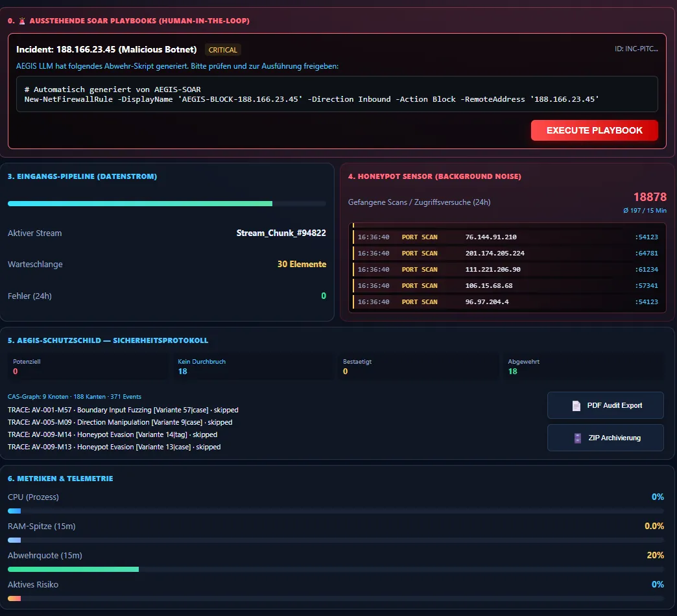This screenshot has height=616, width=677.
Task: Select the port scan row from 111.221.206.90
Action: tap(507, 269)
